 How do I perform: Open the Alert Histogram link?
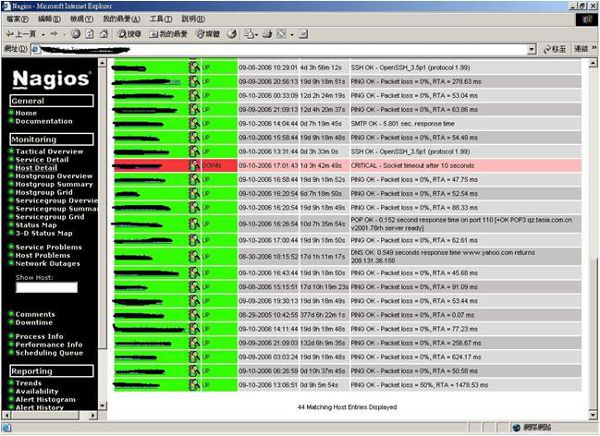(x=45, y=399)
